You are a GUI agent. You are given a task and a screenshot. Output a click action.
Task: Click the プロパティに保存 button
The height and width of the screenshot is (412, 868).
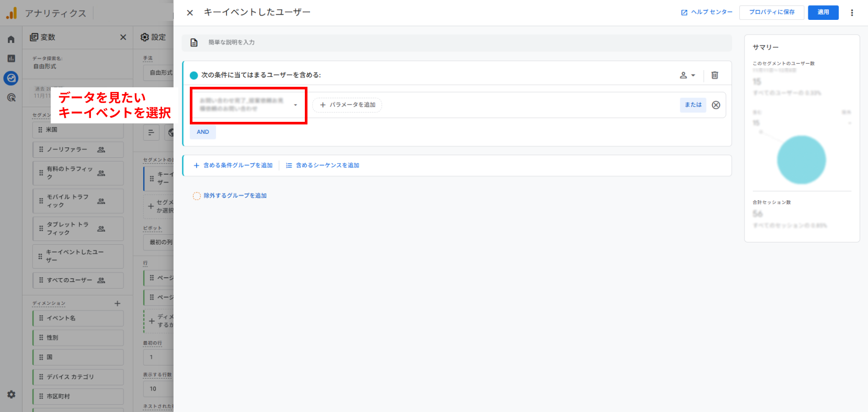tap(771, 13)
